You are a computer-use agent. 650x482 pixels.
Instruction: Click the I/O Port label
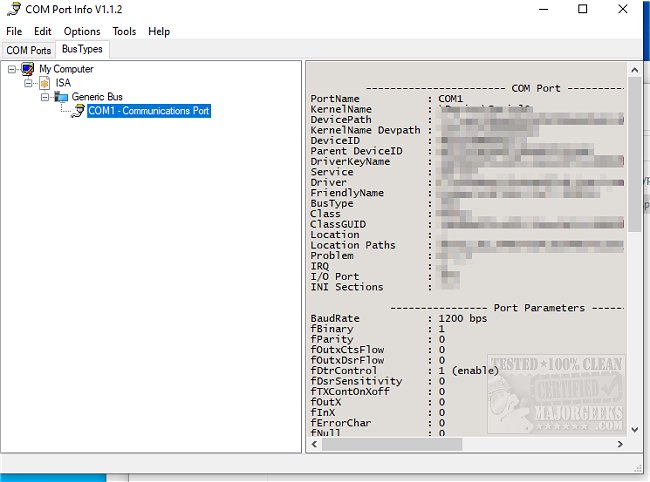335,276
